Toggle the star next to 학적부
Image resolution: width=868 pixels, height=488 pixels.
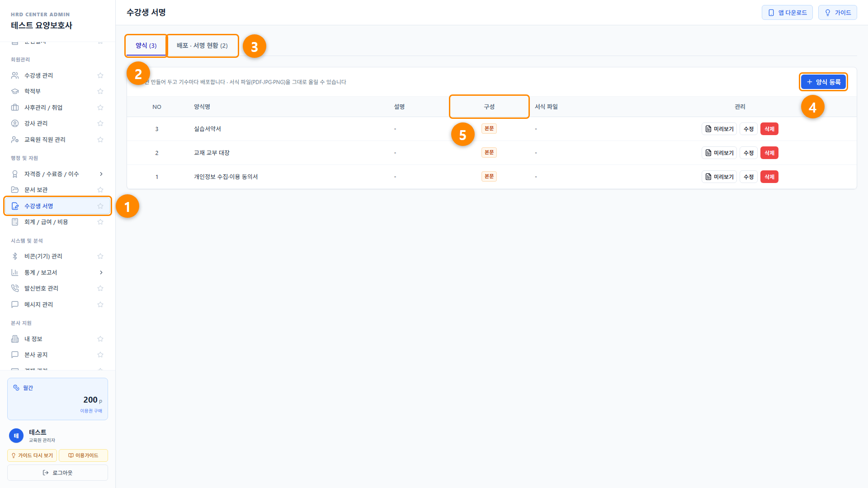100,91
